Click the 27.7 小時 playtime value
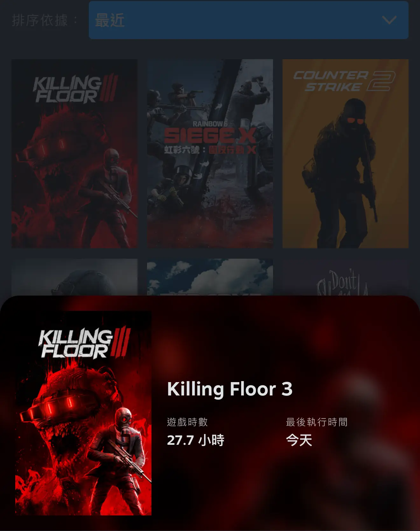The image size is (420, 531). [x=196, y=440]
